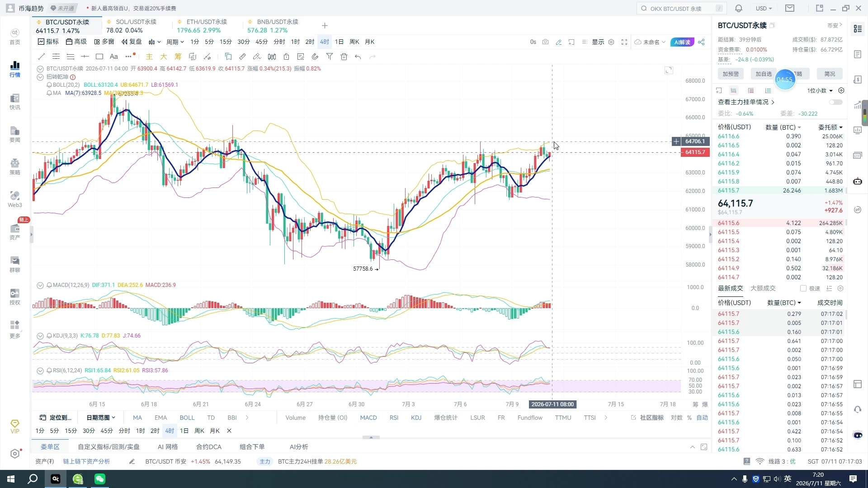Toggle the 查看主力挂单情况 switch
This screenshot has height=488, width=868.
(x=836, y=102)
